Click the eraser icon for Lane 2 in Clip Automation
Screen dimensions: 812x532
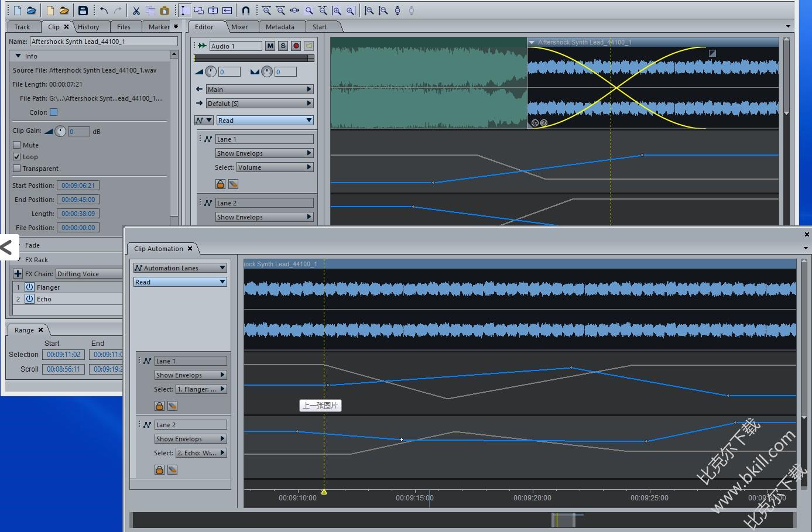coord(172,469)
